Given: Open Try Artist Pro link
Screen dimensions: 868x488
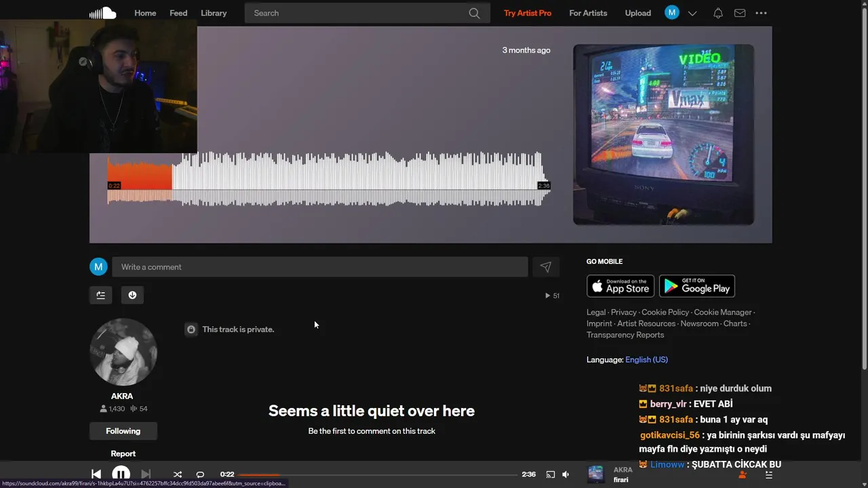Looking at the screenshot, I should (528, 13).
